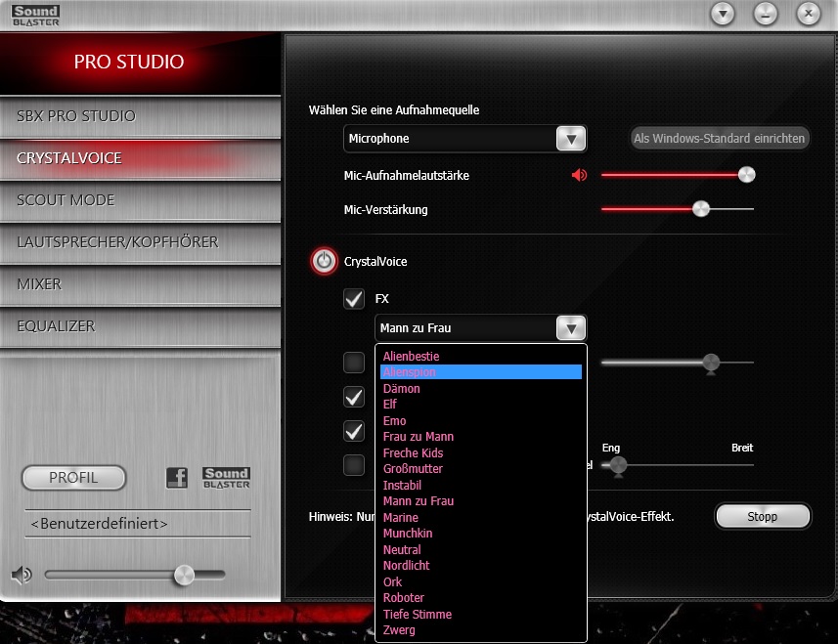Image resolution: width=838 pixels, height=644 pixels.
Task: Toggle the CrystalVoice power button
Action: 324,261
